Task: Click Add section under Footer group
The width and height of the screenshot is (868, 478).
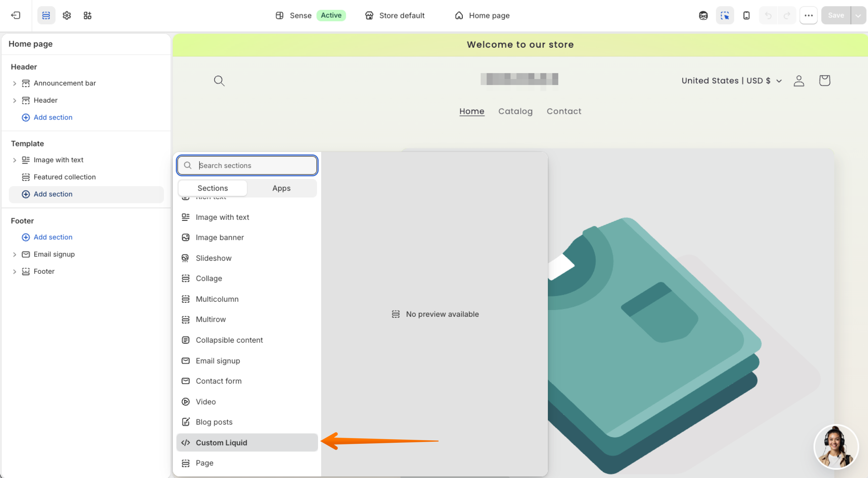Action: (47, 237)
